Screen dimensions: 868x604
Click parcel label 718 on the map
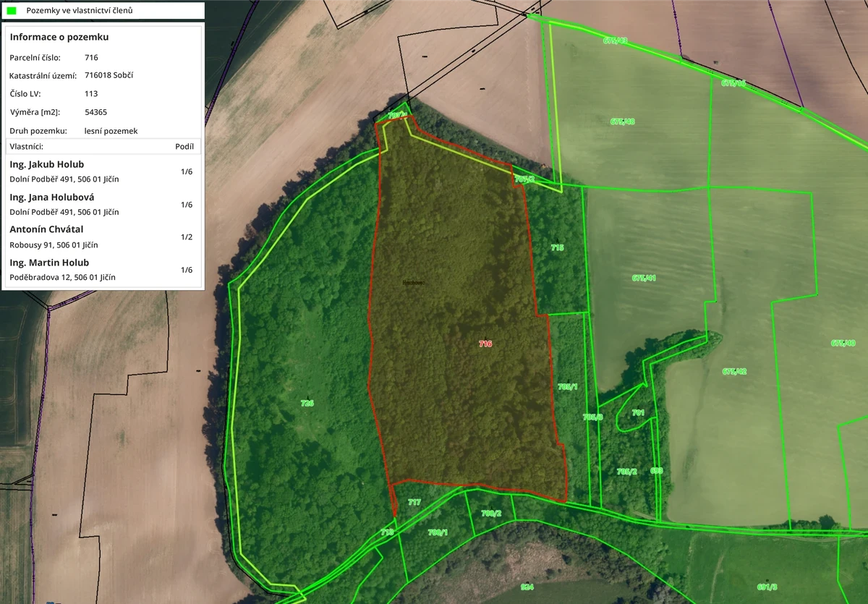387,532
